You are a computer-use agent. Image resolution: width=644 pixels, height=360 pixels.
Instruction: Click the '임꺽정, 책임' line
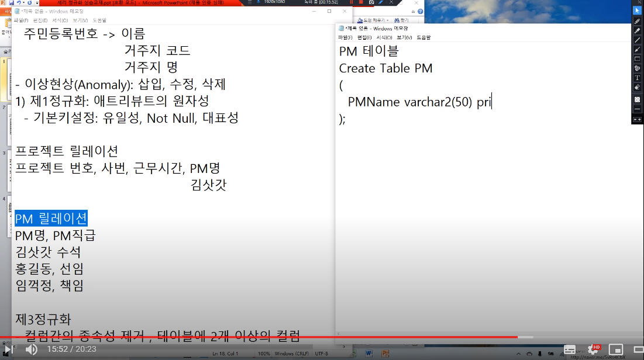[x=49, y=286]
